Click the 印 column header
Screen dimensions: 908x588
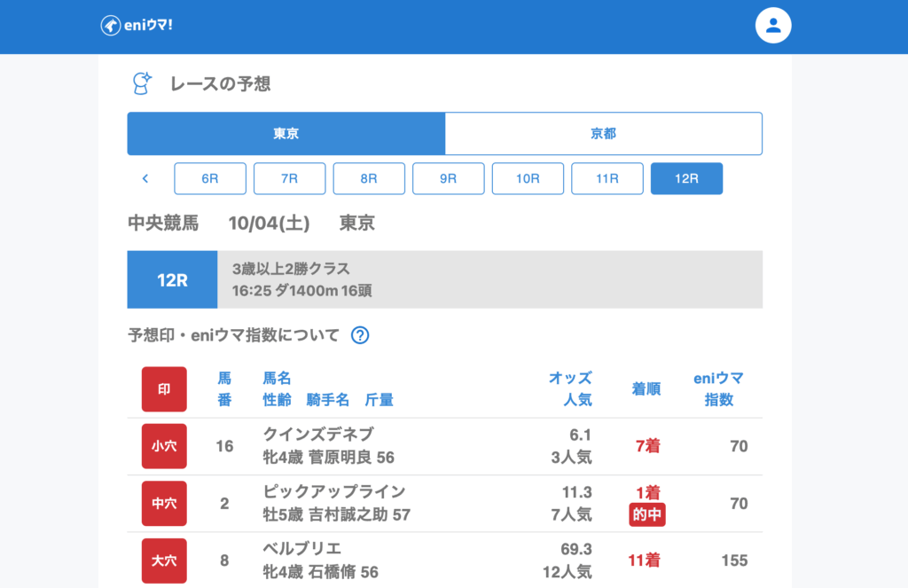[164, 389]
